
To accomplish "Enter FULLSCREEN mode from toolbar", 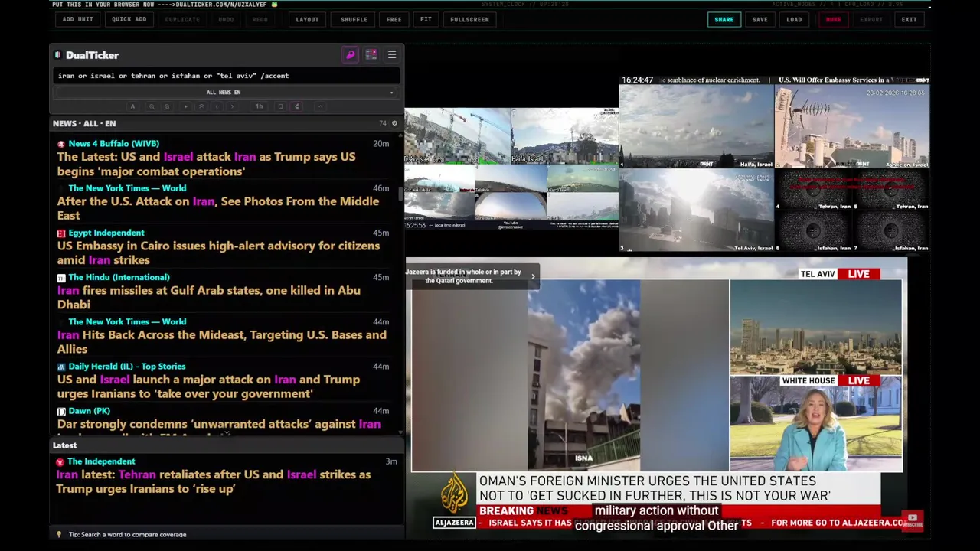I will (469, 19).
